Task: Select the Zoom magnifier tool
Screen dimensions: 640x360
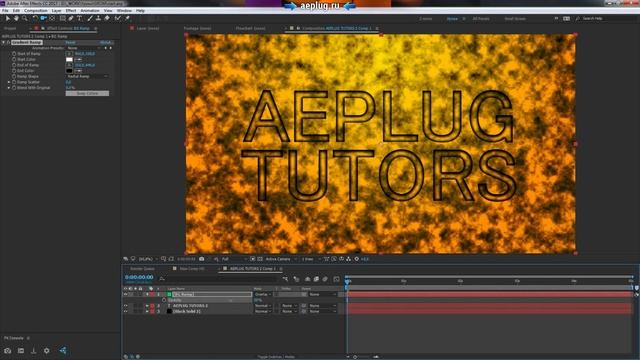Action: (x=25, y=18)
